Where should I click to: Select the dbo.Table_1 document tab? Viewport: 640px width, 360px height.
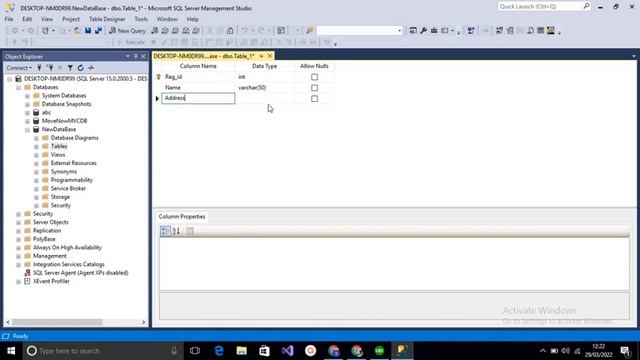[x=204, y=56]
